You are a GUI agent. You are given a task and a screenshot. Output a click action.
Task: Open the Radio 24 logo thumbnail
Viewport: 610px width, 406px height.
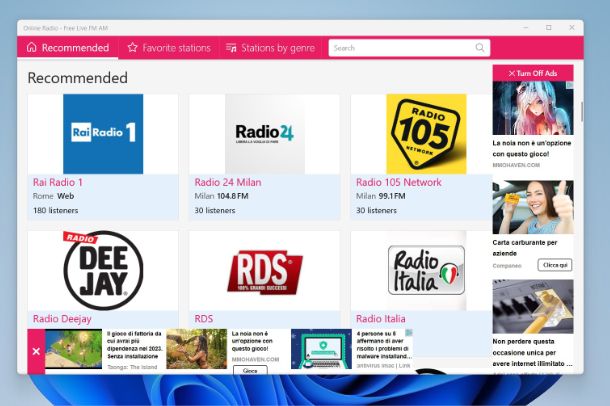point(265,134)
